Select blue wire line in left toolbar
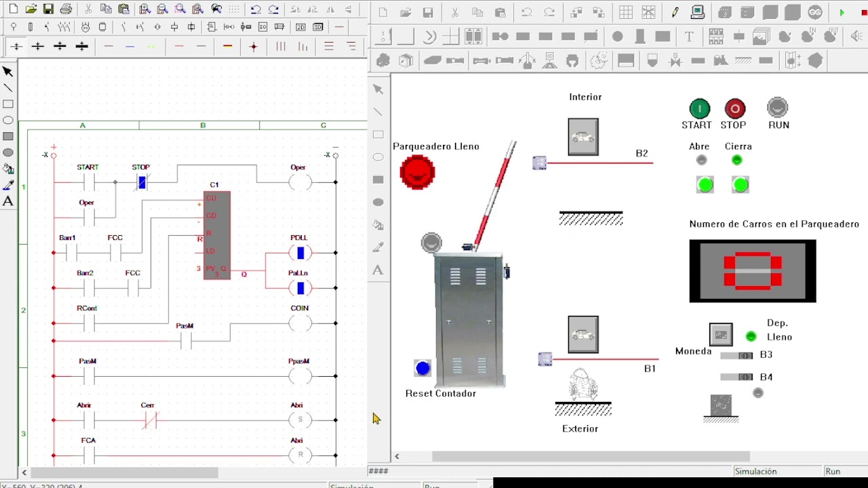Viewport: 868px width, 488px height. tap(130, 47)
